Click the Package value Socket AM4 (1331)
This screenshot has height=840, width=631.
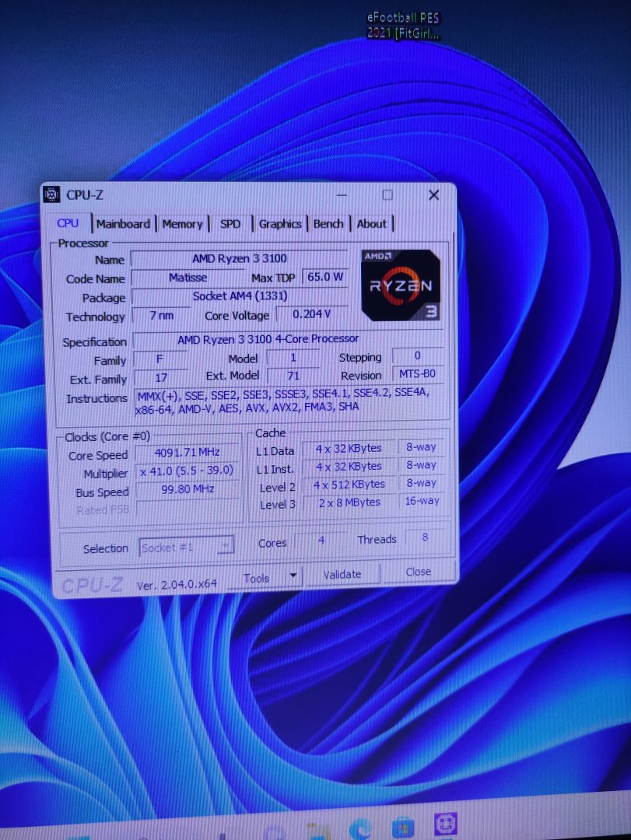[240, 296]
